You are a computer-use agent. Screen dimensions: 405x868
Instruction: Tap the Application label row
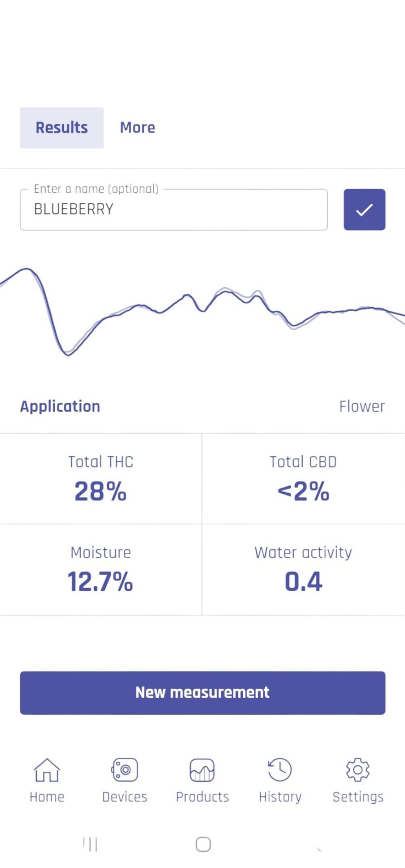pyautogui.click(x=202, y=406)
